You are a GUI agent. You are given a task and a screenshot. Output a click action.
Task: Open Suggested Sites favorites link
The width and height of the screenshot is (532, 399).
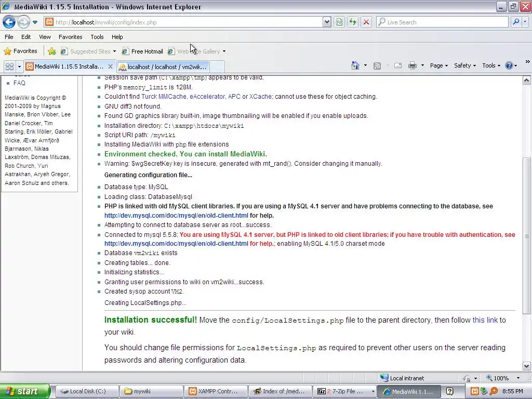pyautogui.click(x=88, y=51)
